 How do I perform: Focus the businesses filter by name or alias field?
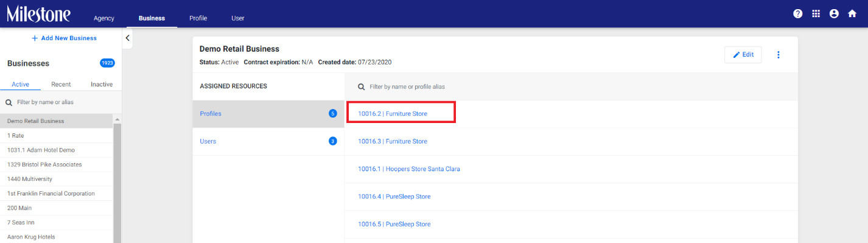point(61,102)
